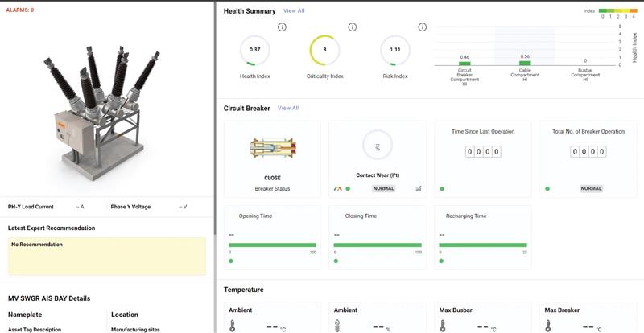Open View All for Health Summary
Screen dimensions: 644x333
pyautogui.click(x=294, y=11)
